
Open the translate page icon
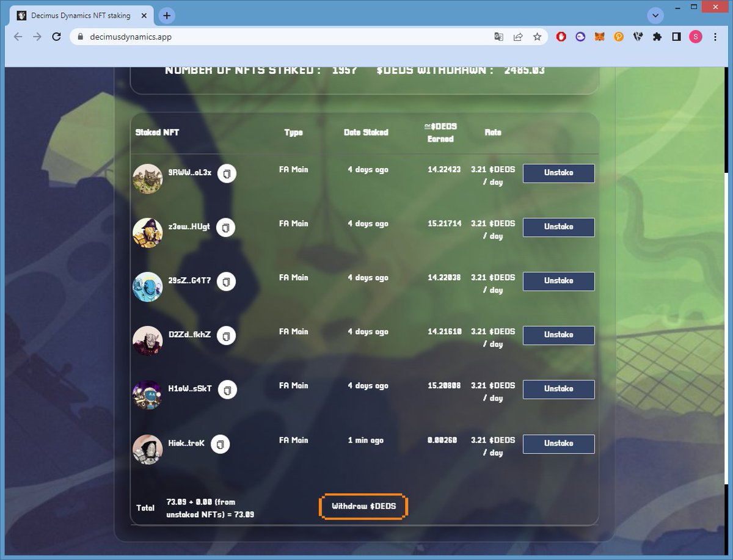(499, 37)
